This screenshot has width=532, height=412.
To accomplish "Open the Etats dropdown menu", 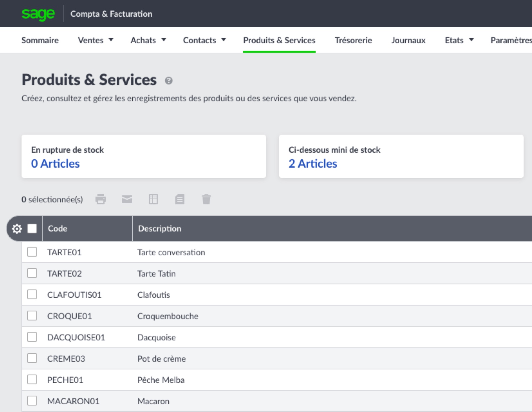I will (x=459, y=40).
